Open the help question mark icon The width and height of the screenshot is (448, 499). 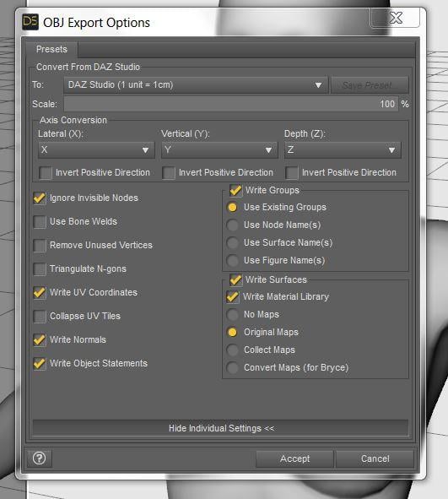click(x=39, y=458)
